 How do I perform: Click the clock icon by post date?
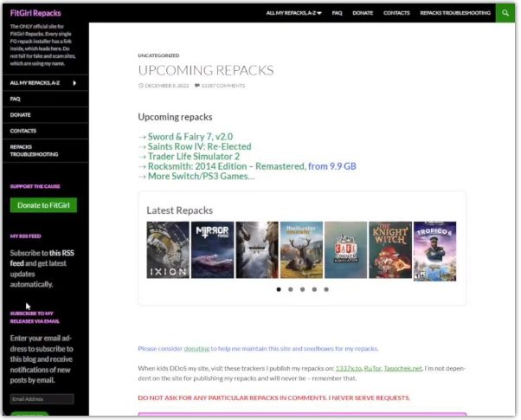pyautogui.click(x=141, y=86)
